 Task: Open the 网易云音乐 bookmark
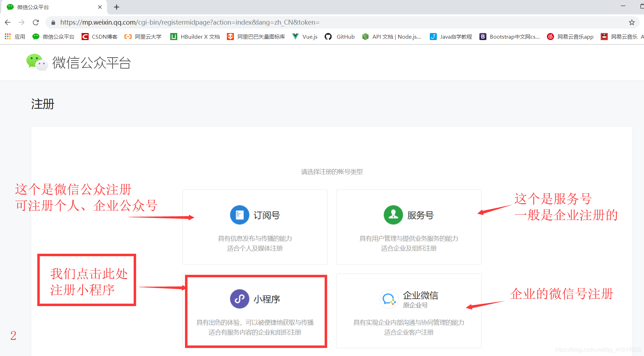click(619, 37)
